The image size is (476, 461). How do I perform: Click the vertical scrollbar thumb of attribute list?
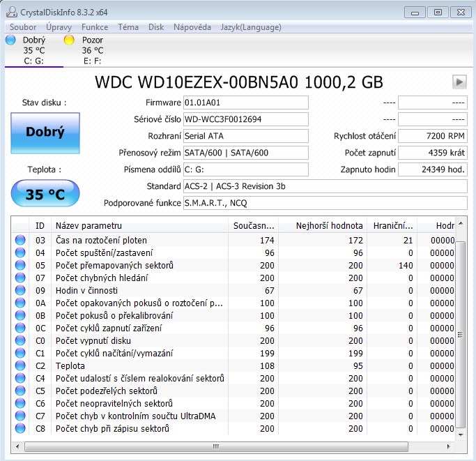pos(461,334)
